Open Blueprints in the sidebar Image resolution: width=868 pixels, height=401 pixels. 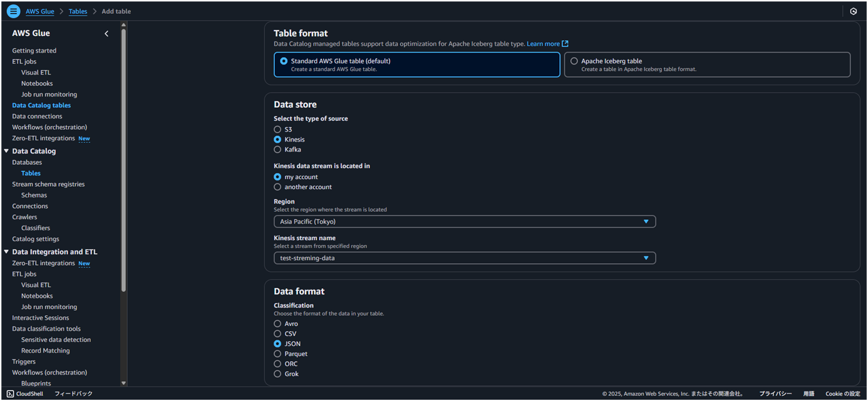point(36,383)
